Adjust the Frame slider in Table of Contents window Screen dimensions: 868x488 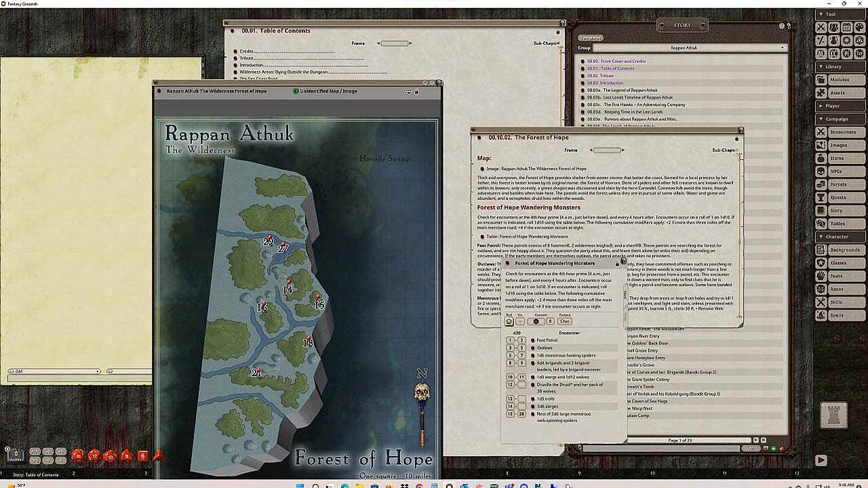[395, 43]
